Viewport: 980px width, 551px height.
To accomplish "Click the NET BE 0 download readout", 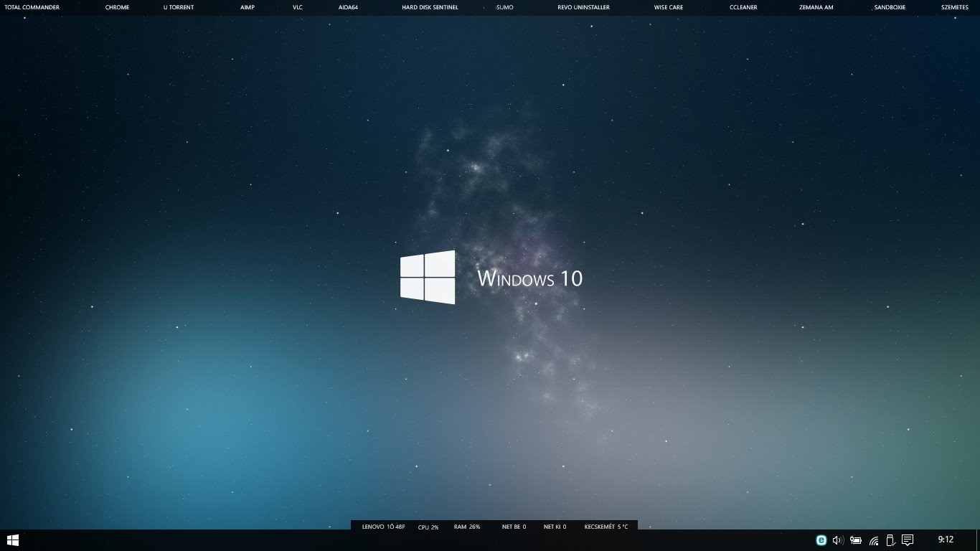I will 514,527.
